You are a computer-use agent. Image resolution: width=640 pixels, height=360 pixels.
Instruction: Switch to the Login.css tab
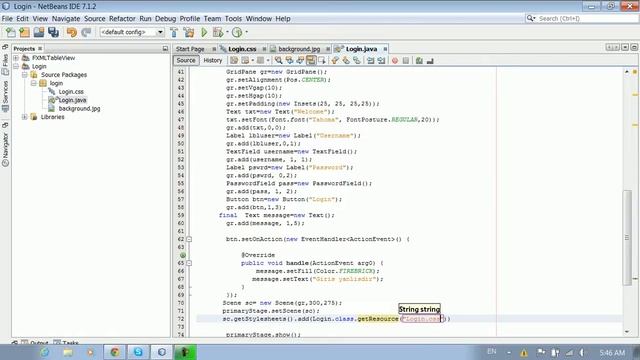click(242, 49)
